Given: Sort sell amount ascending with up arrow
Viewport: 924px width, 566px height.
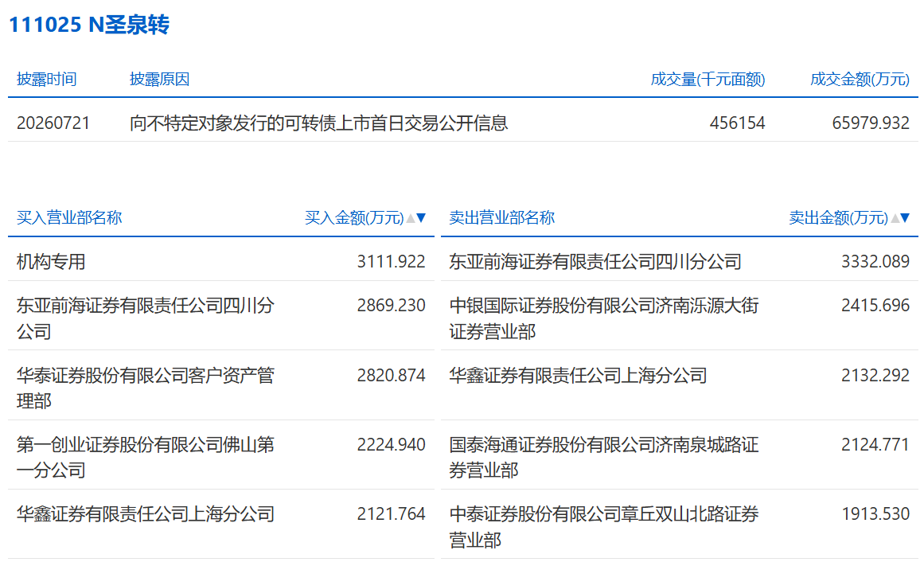Looking at the screenshot, I should point(895,218).
